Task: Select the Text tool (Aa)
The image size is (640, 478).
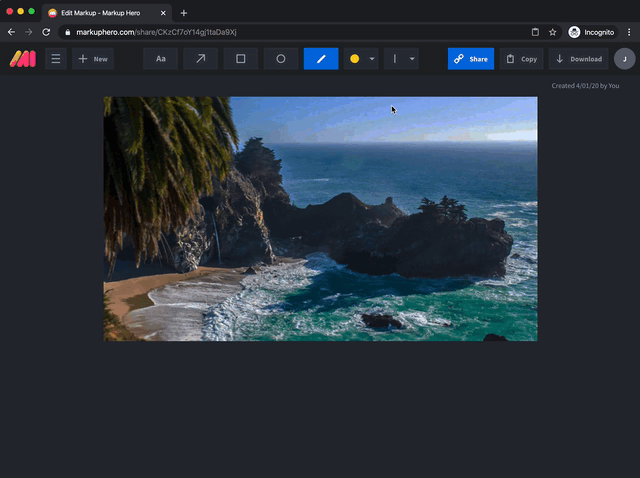Action: coord(160,59)
